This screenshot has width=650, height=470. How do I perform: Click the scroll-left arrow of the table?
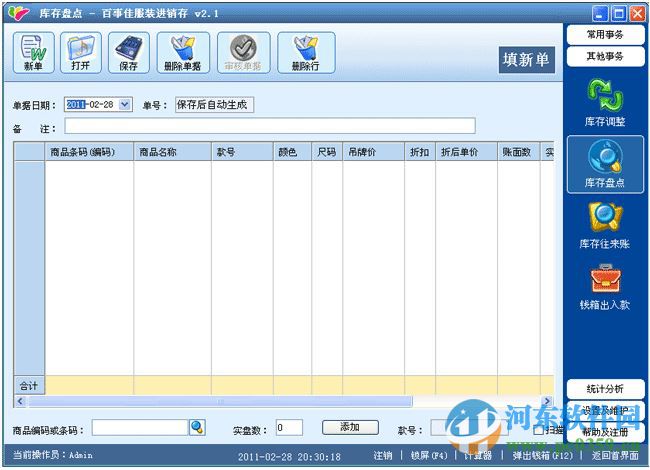[20, 401]
